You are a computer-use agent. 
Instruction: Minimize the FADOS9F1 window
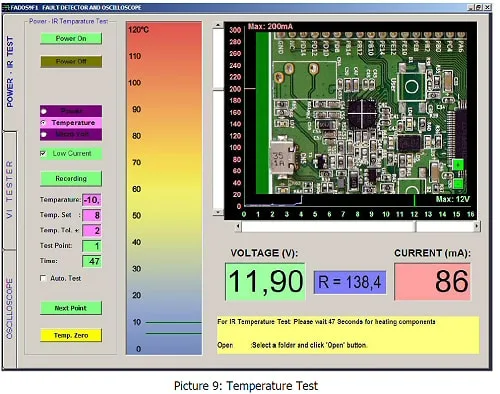point(470,7)
